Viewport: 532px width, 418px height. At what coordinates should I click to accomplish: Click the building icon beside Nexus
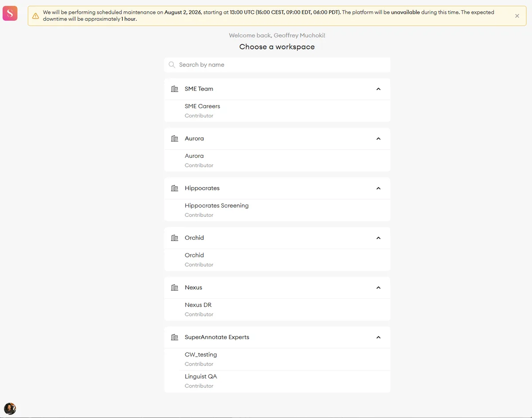[174, 288]
